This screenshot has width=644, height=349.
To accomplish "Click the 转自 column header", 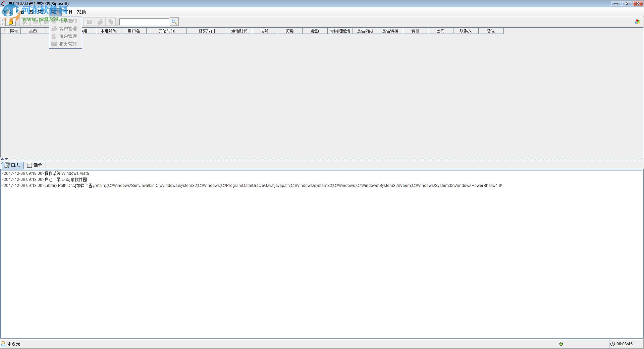I will pyautogui.click(x=416, y=31).
